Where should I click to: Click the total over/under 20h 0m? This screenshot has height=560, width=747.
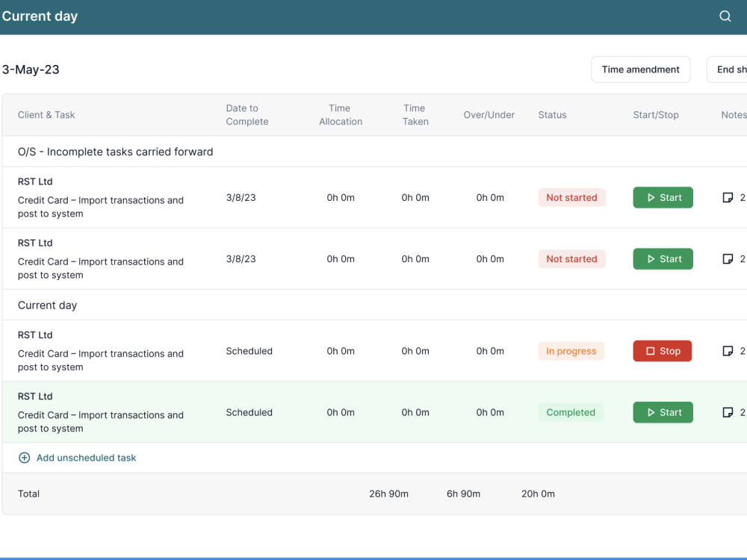(538, 494)
